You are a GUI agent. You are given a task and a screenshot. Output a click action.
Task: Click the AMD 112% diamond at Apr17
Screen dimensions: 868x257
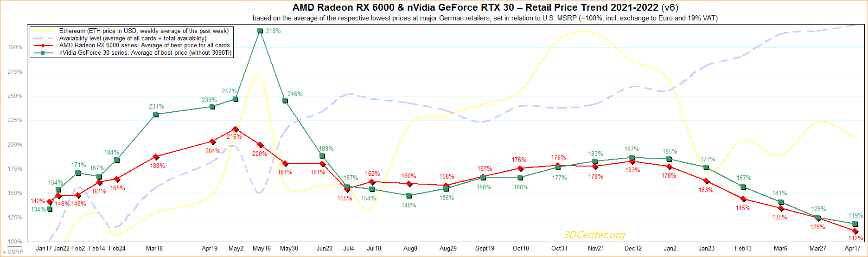(855, 231)
